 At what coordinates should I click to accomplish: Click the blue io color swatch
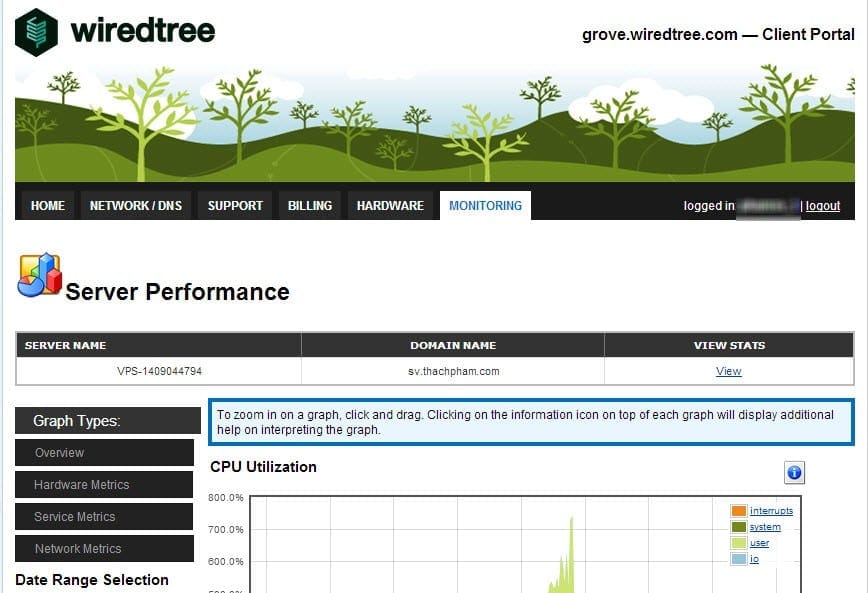tap(738, 559)
